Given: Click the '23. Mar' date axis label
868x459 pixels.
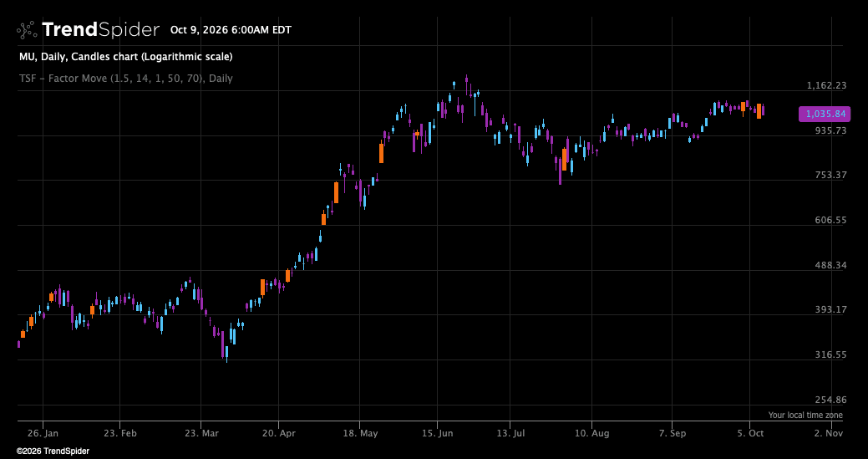Looking at the screenshot, I should coord(201,433).
